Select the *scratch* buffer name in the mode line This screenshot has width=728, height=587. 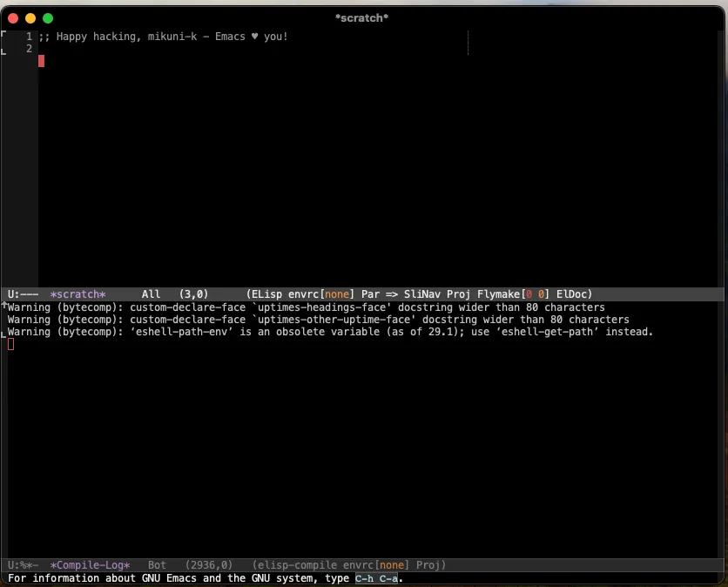(79, 294)
